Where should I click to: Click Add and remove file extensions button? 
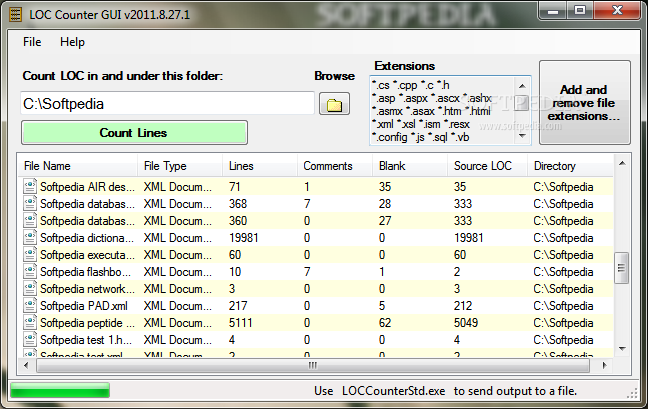click(585, 102)
